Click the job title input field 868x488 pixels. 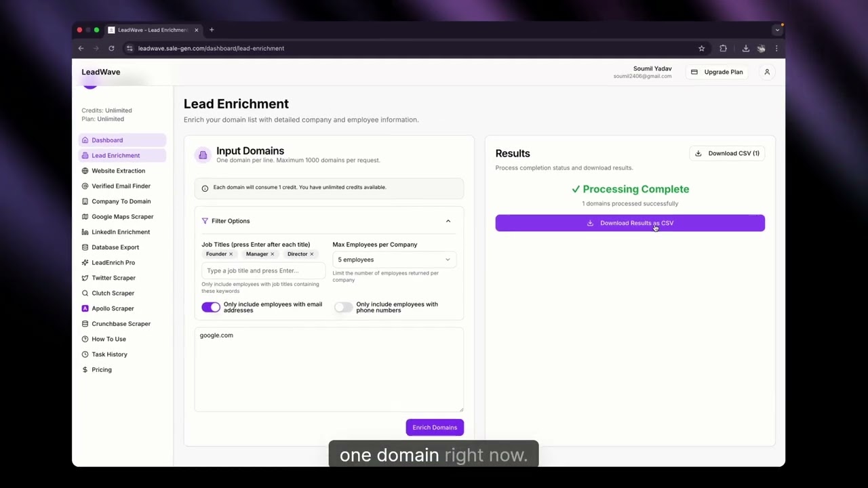pyautogui.click(x=263, y=270)
